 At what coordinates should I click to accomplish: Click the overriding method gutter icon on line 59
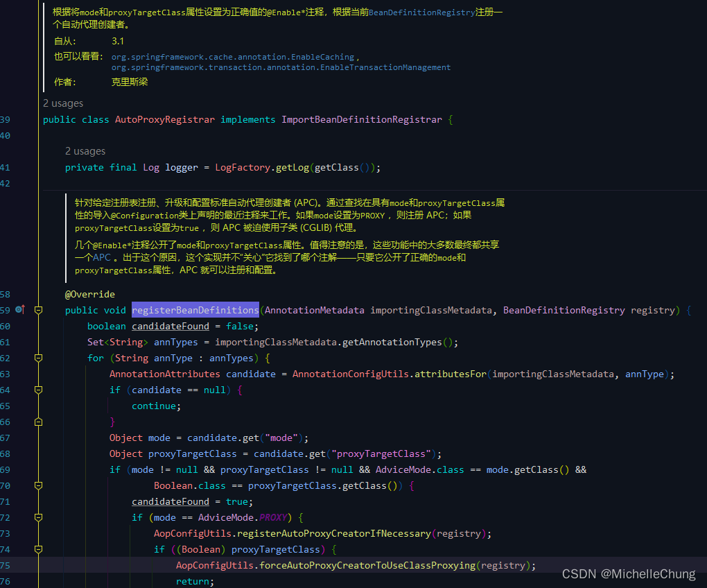[x=23, y=310]
